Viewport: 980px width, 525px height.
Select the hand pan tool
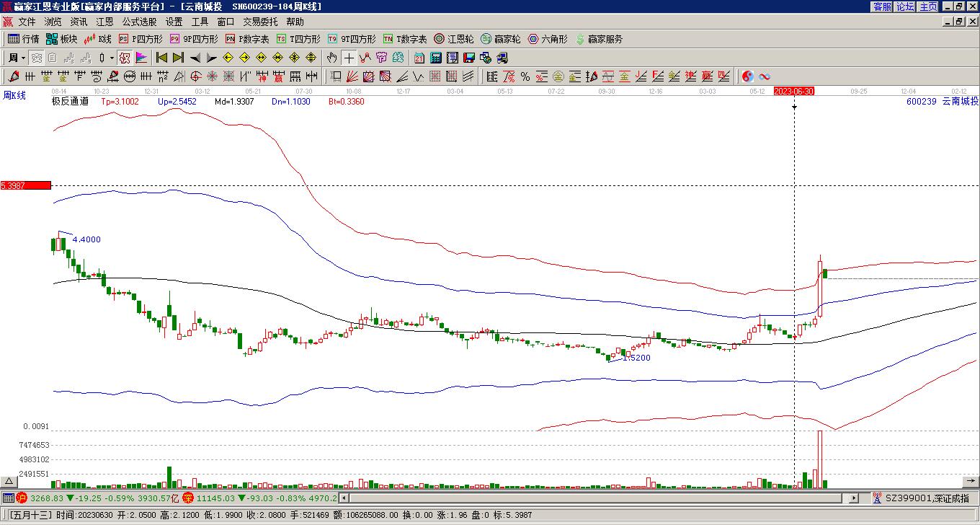click(331, 58)
